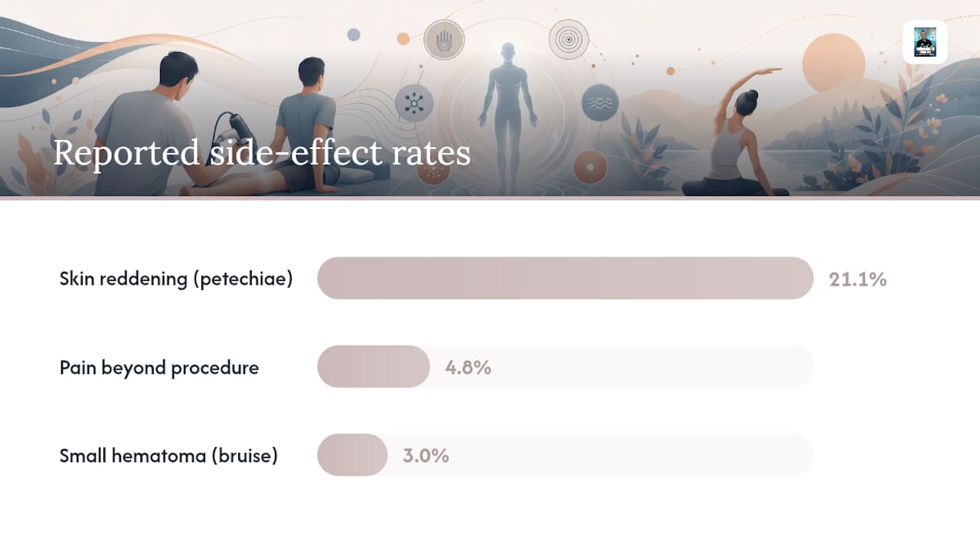
Task: Select the 'Small hematoma (bruise)' label
Action: [168, 456]
